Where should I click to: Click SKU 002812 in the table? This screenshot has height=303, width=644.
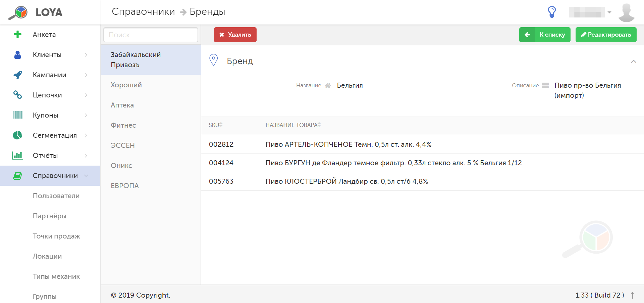tap(221, 144)
